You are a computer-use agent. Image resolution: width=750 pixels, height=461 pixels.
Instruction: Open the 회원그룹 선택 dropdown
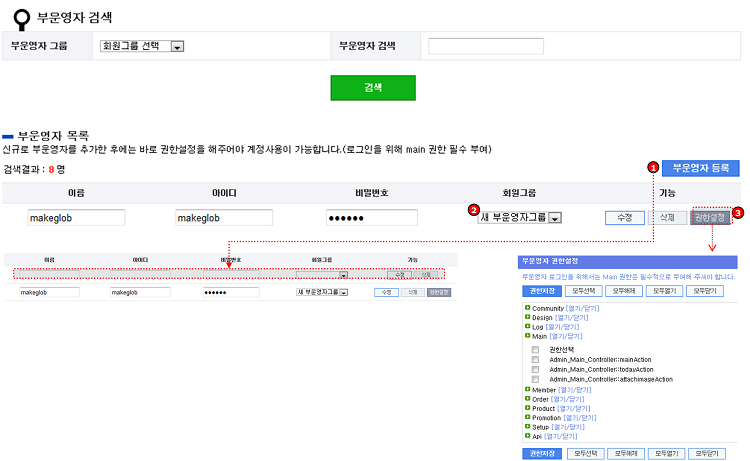click(x=142, y=46)
